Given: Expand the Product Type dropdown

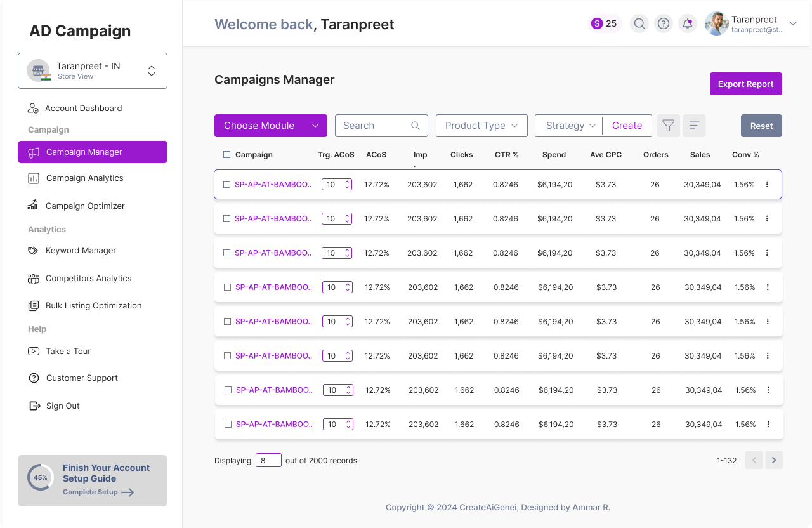Looking at the screenshot, I should tap(481, 126).
